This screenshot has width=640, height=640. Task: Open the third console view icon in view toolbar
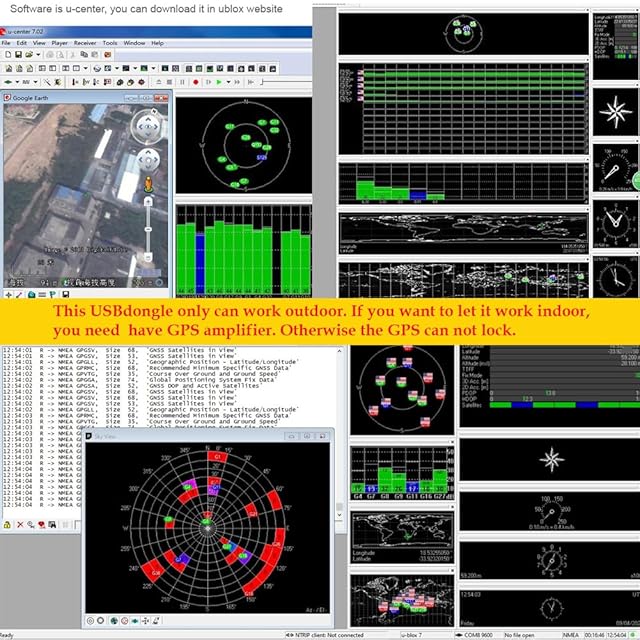[29, 68]
